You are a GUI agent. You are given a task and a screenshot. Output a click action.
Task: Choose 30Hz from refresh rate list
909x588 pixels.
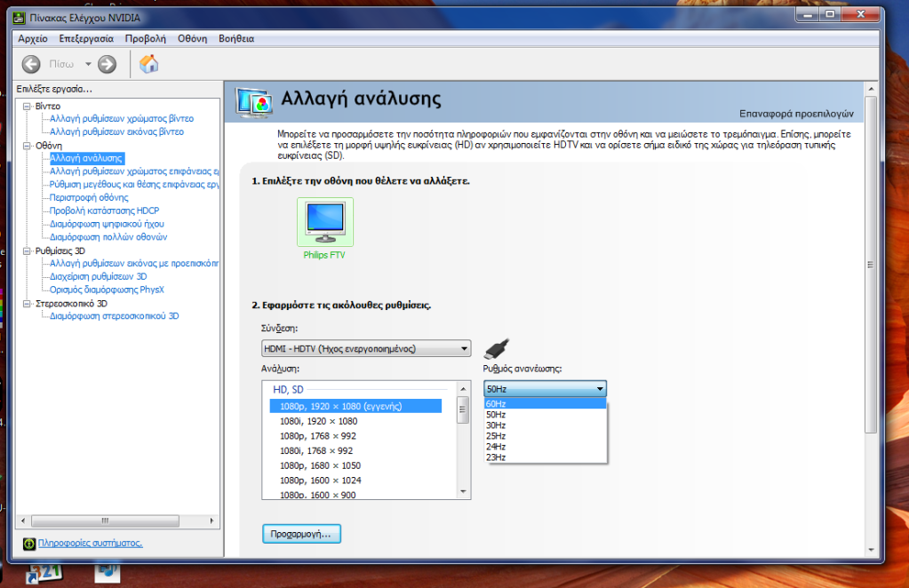[x=545, y=425]
